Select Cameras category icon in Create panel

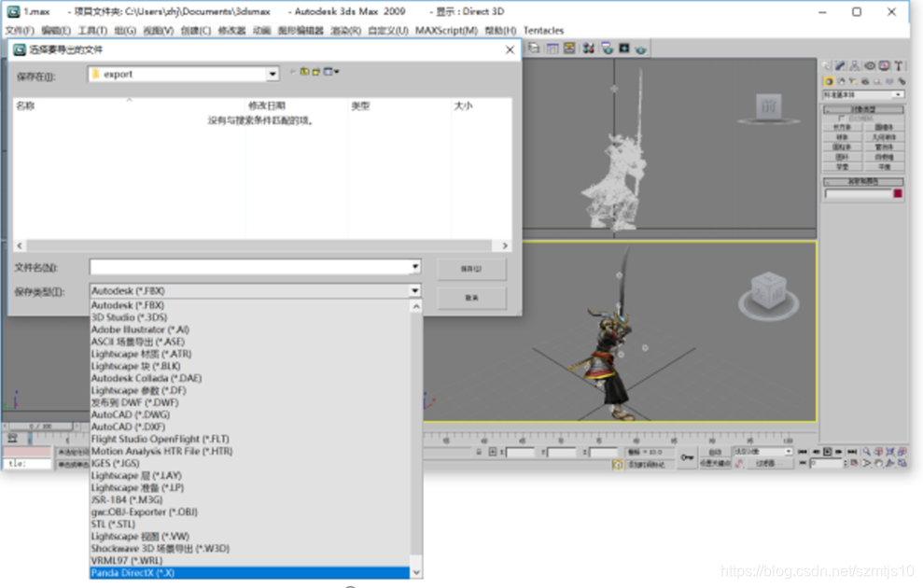(x=865, y=81)
